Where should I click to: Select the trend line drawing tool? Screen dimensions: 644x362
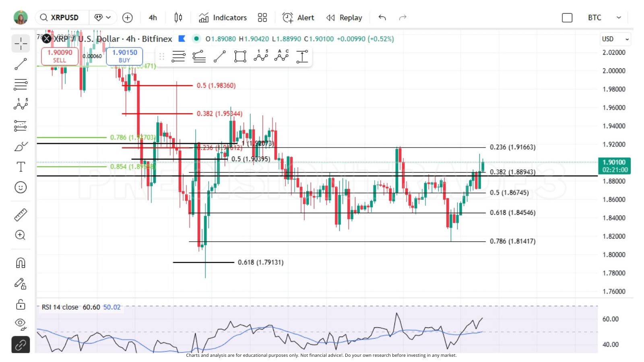pos(21,64)
